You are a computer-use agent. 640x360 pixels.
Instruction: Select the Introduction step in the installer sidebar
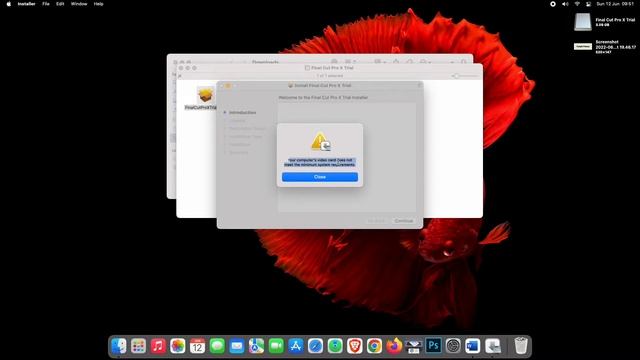tap(242, 112)
